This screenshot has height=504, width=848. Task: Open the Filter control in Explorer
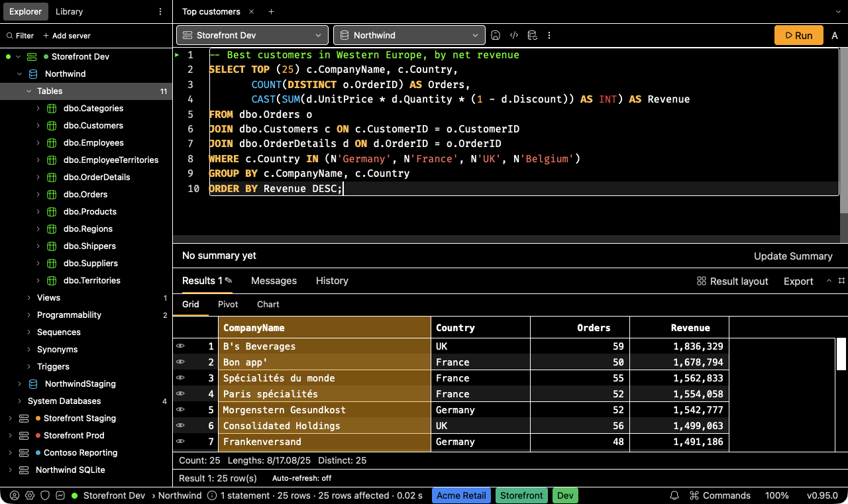tap(21, 36)
